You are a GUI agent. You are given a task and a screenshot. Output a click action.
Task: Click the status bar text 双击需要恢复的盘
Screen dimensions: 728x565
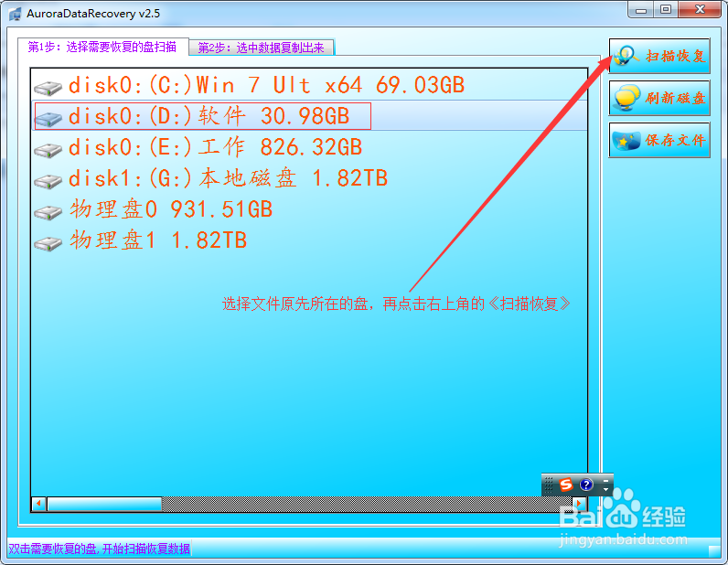pyautogui.click(x=99, y=549)
